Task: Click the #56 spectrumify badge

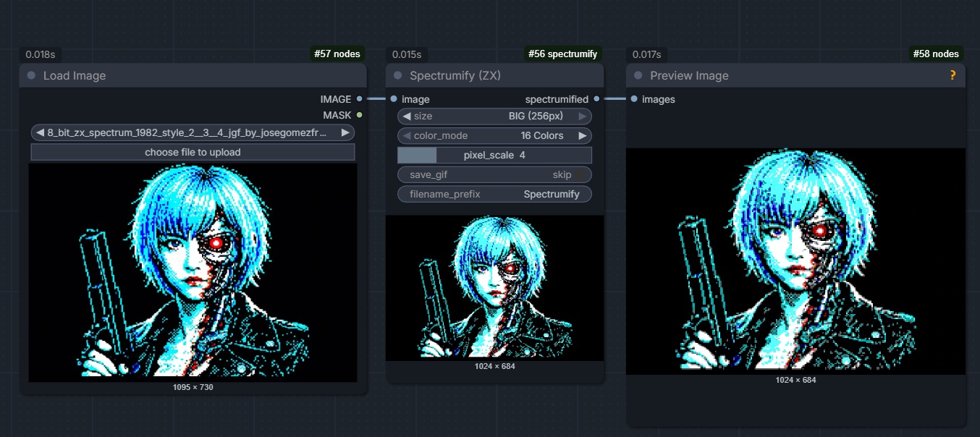Action: [x=562, y=54]
